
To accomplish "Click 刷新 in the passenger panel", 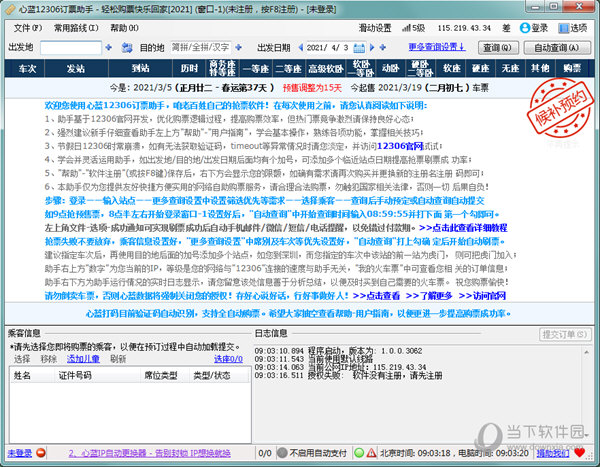I will coord(118,359).
